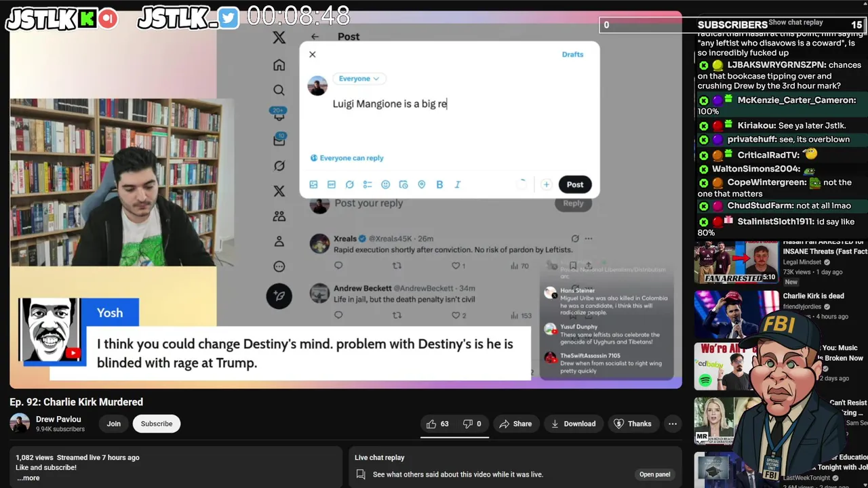
Task: Click red YouTube badge on Yosh superchat
Action: 73,352
